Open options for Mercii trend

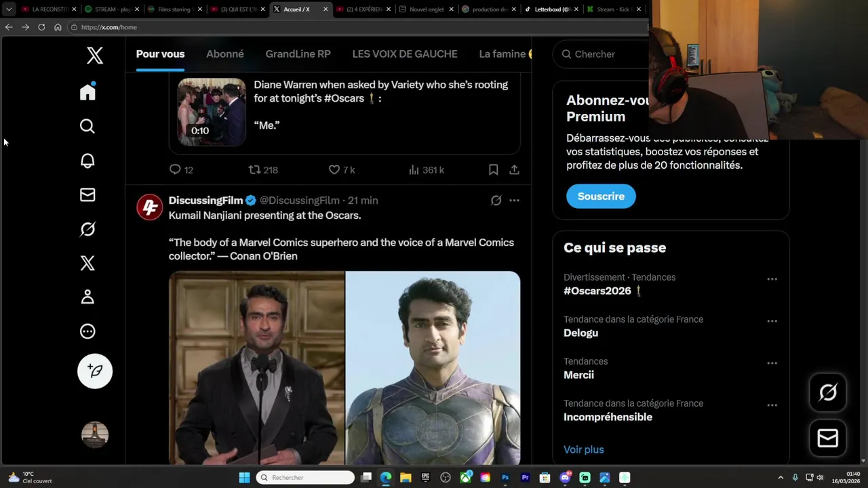[772, 363]
